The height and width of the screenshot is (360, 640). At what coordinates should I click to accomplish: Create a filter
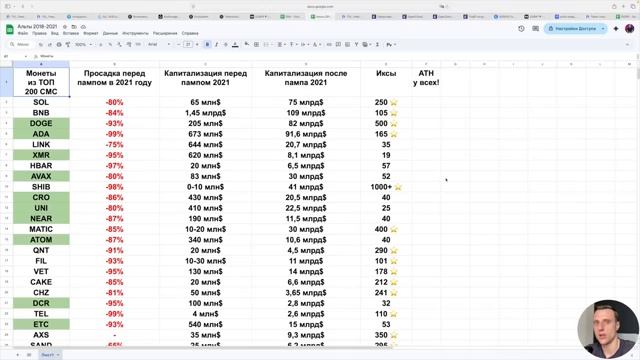tap(356, 44)
